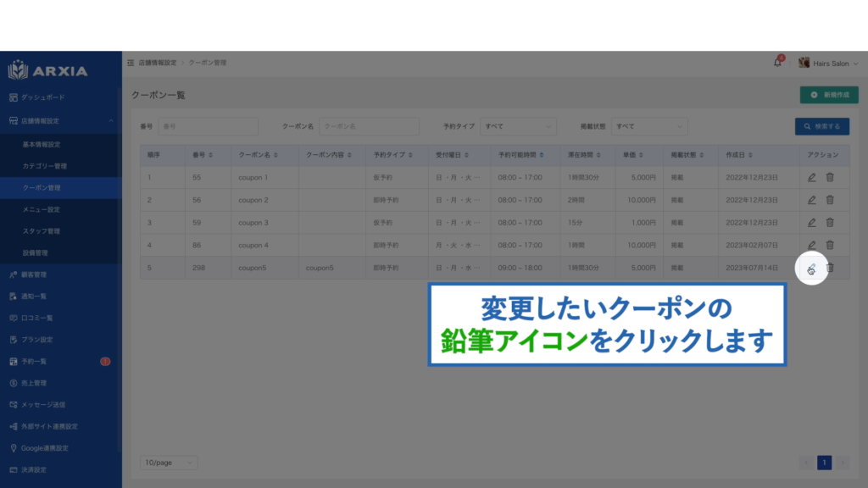The height and width of the screenshot is (488, 868).
Task: Click the クーポン名 search input field
Action: coord(369,126)
